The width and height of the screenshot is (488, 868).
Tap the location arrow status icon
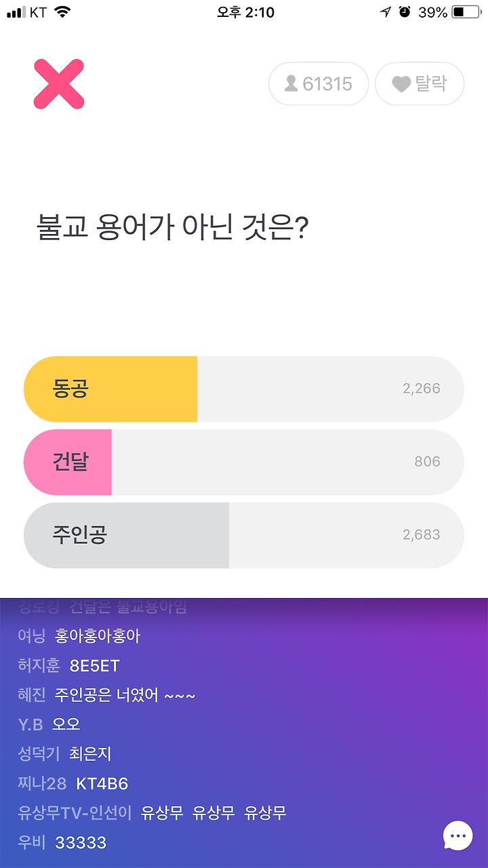tap(386, 12)
